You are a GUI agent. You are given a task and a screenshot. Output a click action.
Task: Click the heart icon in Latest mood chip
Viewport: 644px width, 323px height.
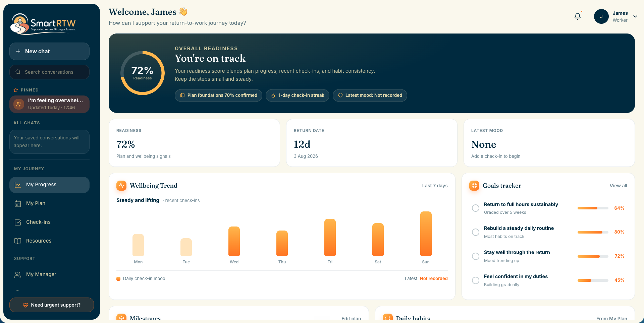(340, 95)
